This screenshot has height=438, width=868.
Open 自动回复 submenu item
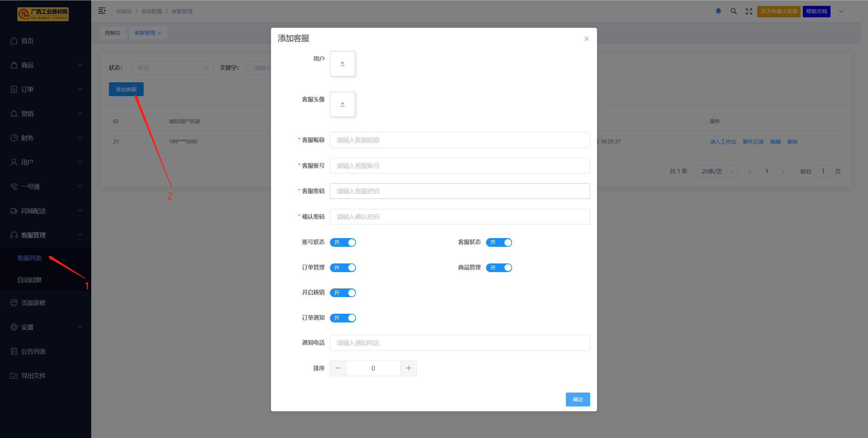(29, 280)
